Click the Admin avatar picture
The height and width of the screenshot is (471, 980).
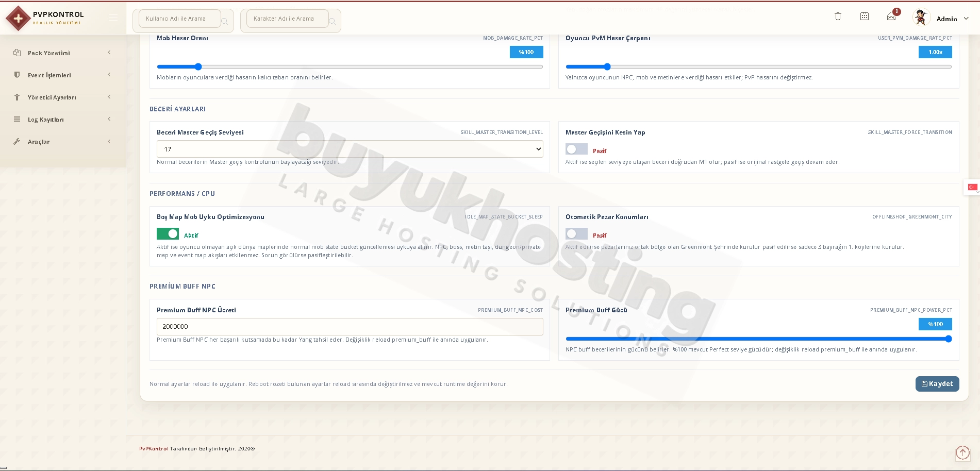coord(921,18)
